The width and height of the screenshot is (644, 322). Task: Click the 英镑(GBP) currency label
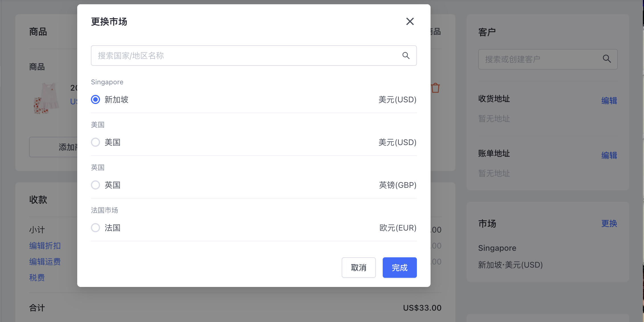click(x=398, y=185)
